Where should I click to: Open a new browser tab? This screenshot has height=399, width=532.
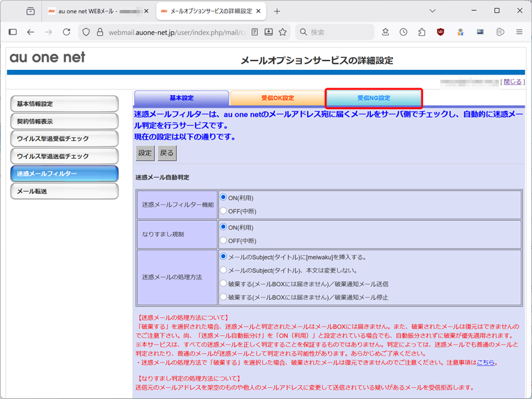(x=277, y=11)
